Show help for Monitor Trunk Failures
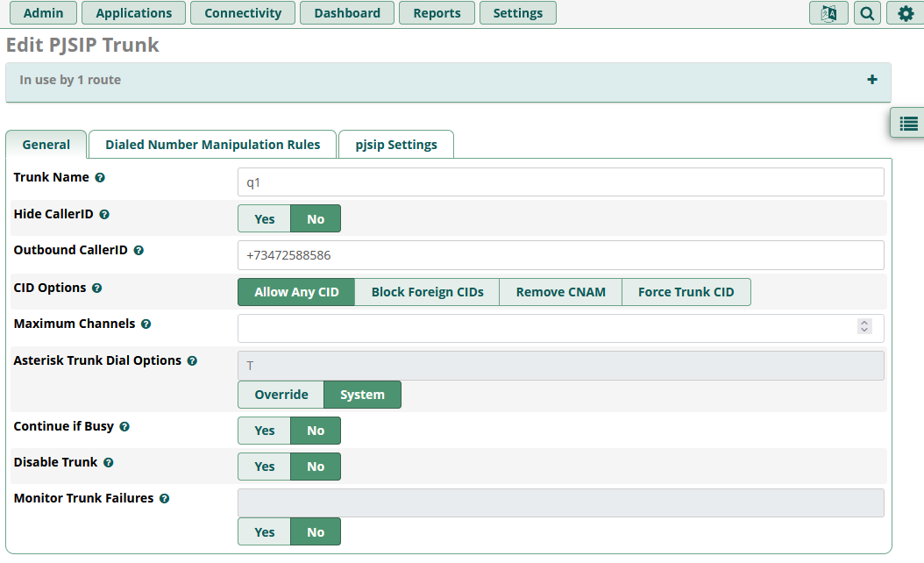 point(164,499)
